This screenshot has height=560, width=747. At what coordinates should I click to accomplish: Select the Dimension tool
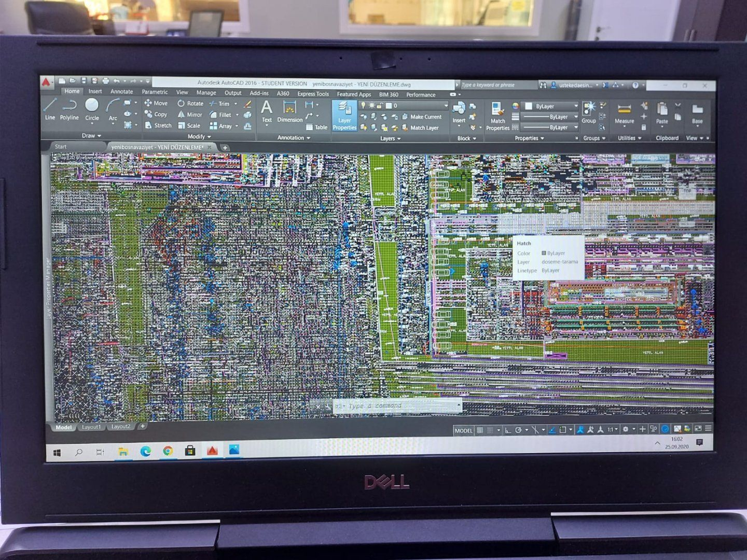[289, 111]
